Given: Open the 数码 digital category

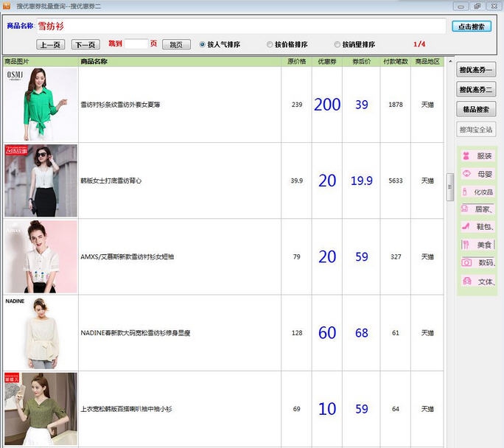Looking at the screenshot, I should tap(477, 262).
